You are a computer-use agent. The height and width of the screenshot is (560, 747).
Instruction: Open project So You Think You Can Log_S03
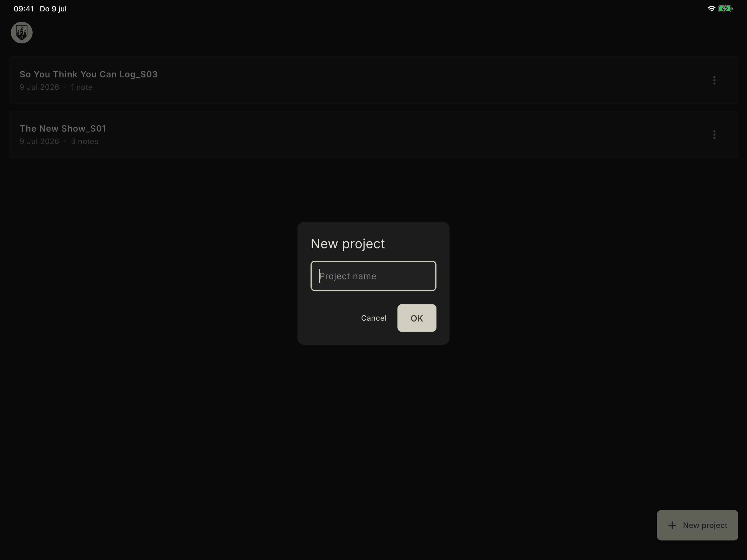click(373, 80)
